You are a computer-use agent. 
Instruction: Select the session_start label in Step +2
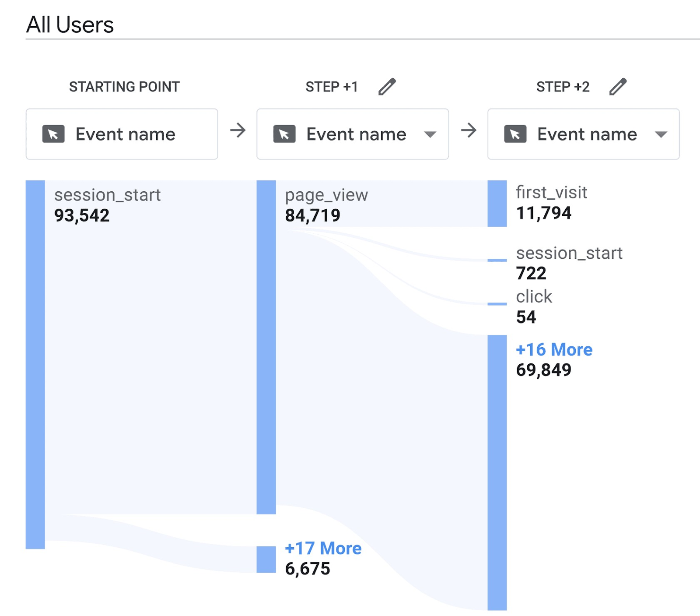(x=569, y=253)
